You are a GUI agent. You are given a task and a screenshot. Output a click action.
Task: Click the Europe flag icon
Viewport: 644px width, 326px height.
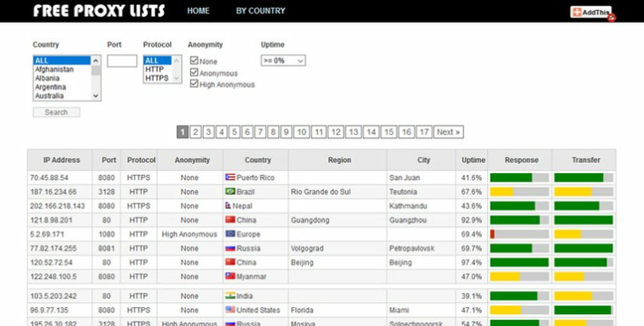[x=230, y=234]
